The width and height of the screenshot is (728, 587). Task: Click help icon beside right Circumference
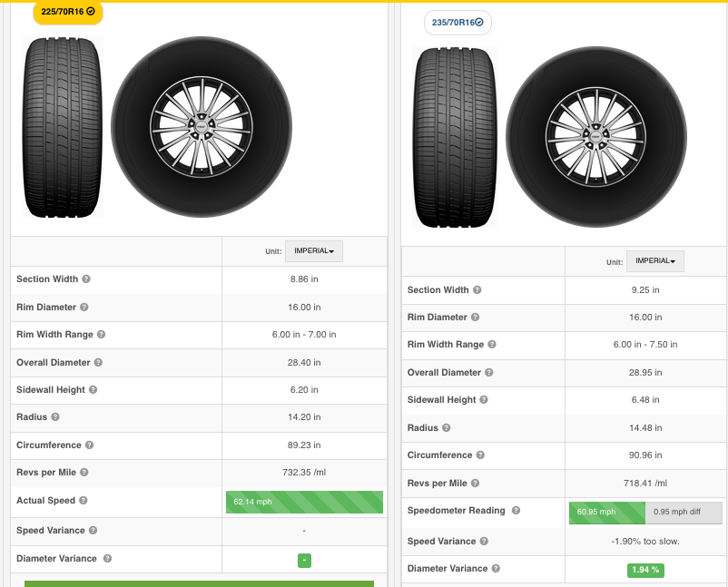click(480, 455)
